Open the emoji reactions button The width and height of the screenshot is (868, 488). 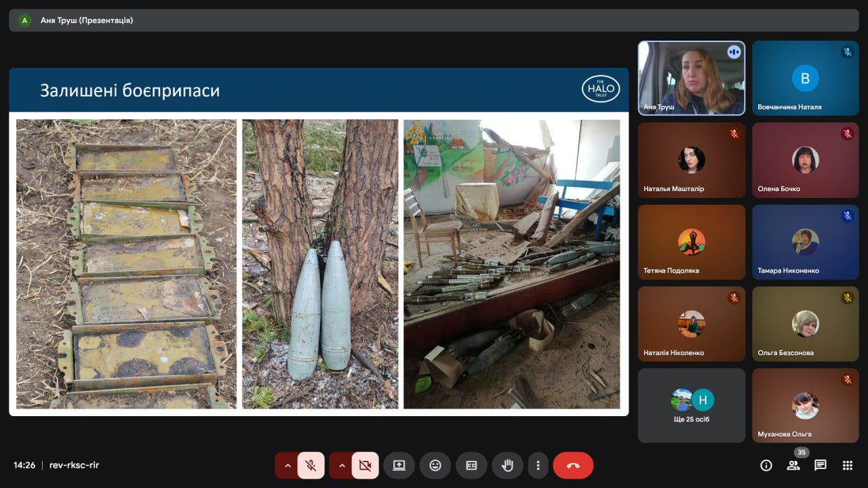(x=435, y=466)
